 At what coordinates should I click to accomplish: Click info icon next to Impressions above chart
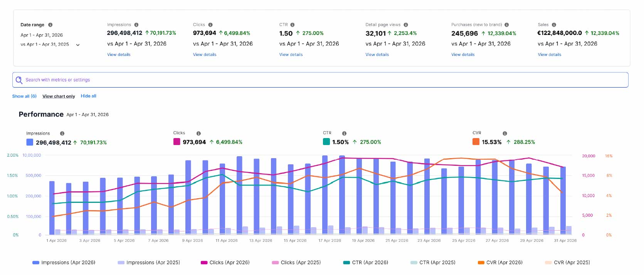[x=62, y=133]
